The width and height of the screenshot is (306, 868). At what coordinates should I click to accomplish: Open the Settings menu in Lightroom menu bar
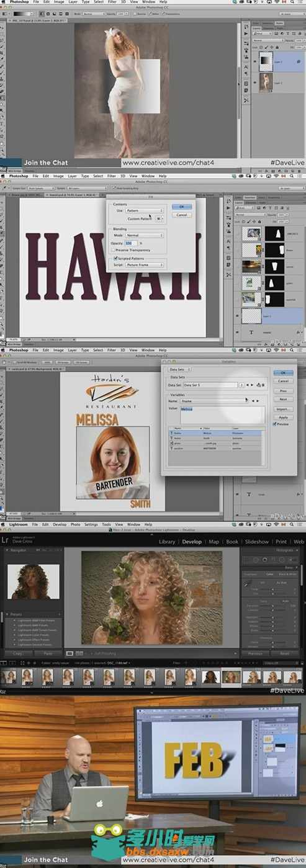coord(91,524)
